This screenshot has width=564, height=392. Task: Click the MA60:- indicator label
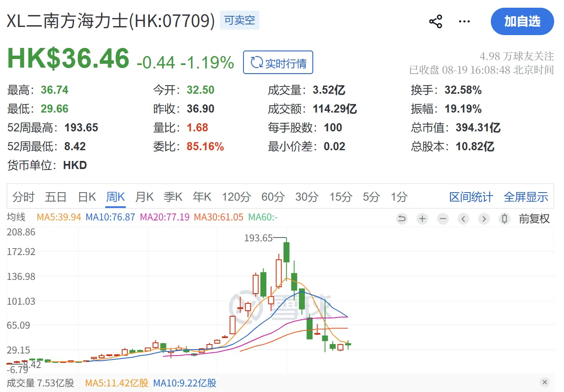click(263, 217)
